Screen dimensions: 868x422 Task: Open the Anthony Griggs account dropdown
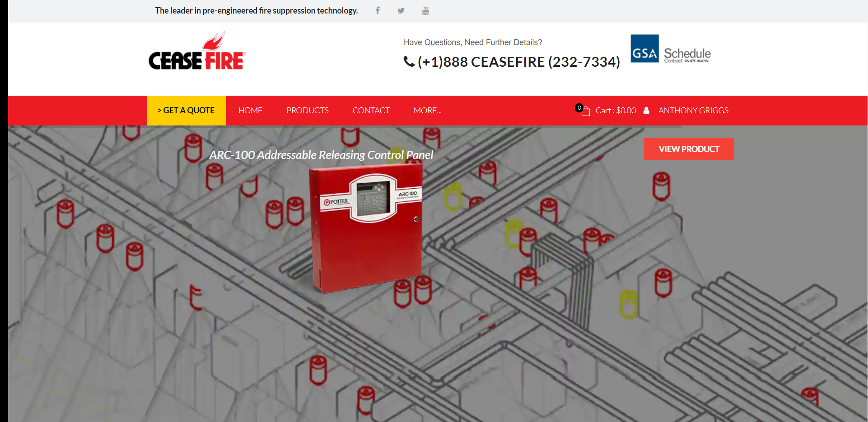(x=693, y=110)
